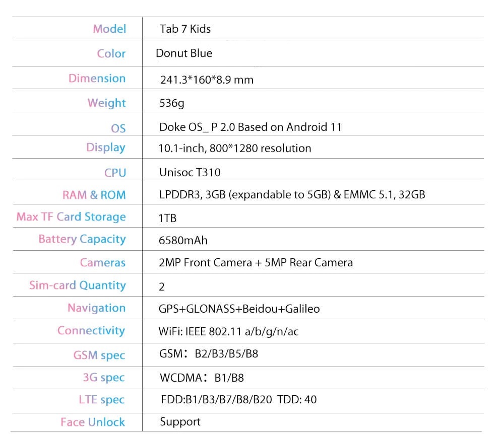Screen dimensions: 504x434
Task: Click the Sim-card Quantity label
Action: click(77, 285)
